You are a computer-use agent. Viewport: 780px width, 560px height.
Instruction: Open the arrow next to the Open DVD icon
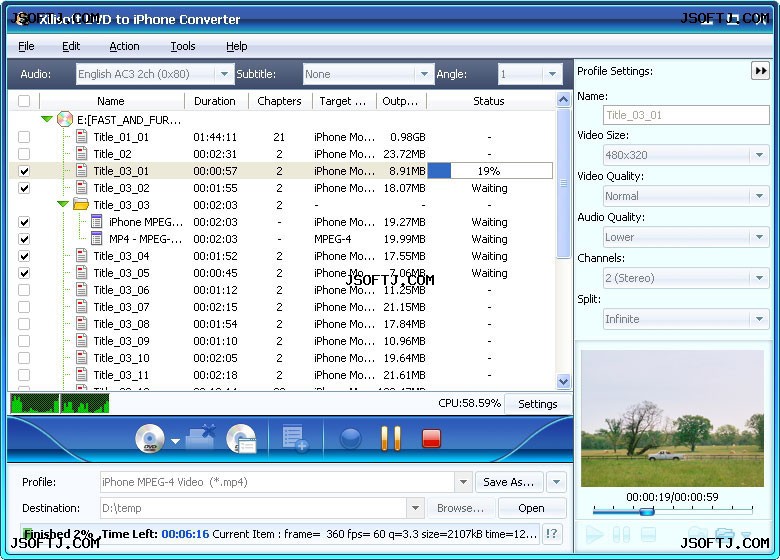click(175, 441)
